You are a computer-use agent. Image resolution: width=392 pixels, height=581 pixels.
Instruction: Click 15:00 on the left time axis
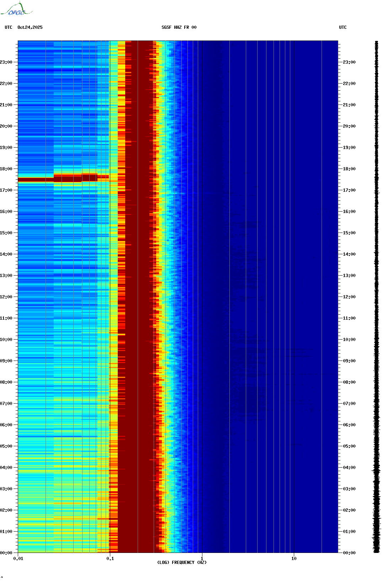click(x=6, y=233)
